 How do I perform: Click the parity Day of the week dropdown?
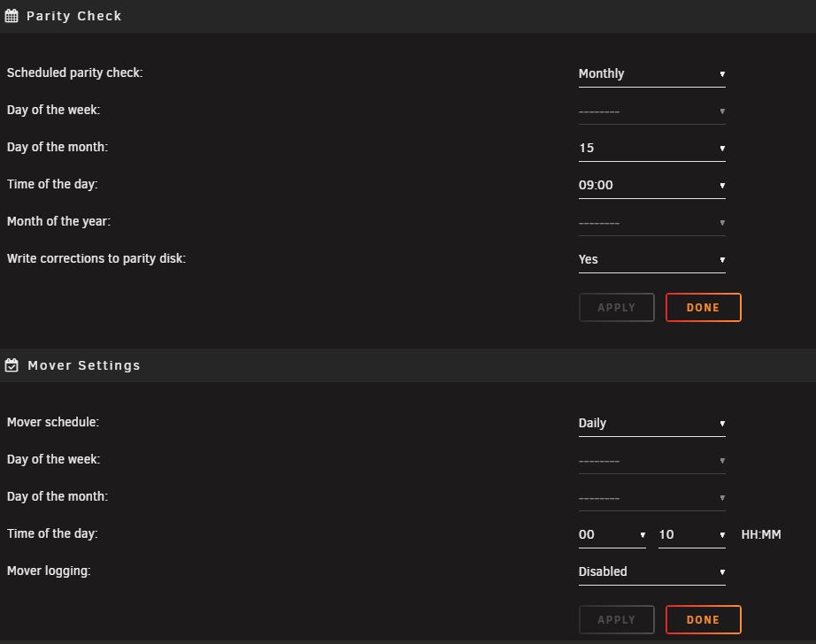[651, 111]
